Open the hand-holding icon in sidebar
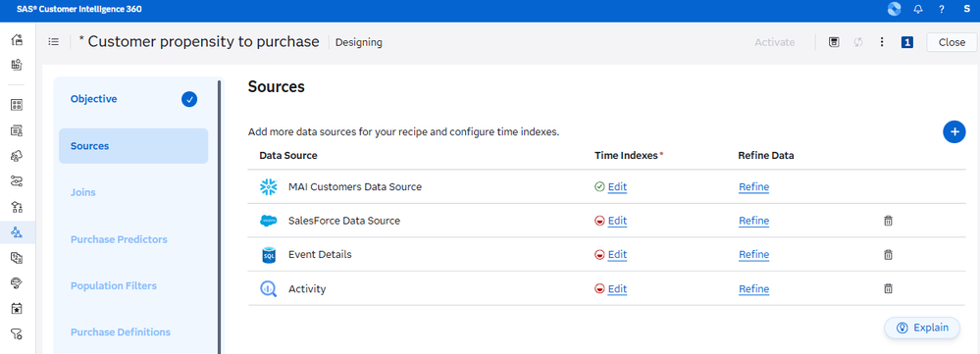The height and width of the screenshot is (354, 980). tap(17, 283)
